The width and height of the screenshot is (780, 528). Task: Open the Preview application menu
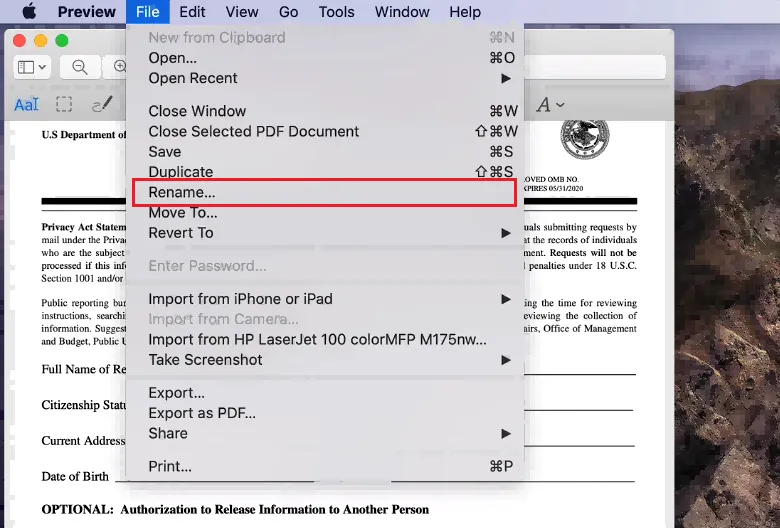coord(87,11)
